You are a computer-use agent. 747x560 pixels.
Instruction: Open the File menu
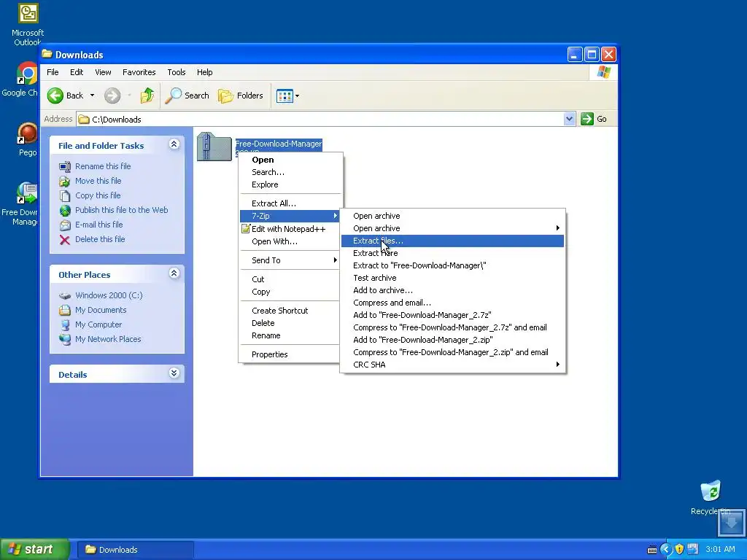click(53, 72)
